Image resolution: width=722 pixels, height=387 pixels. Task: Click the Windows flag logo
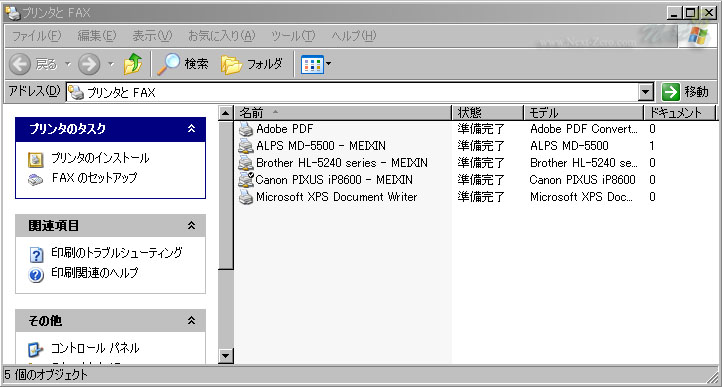tap(698, 35)
